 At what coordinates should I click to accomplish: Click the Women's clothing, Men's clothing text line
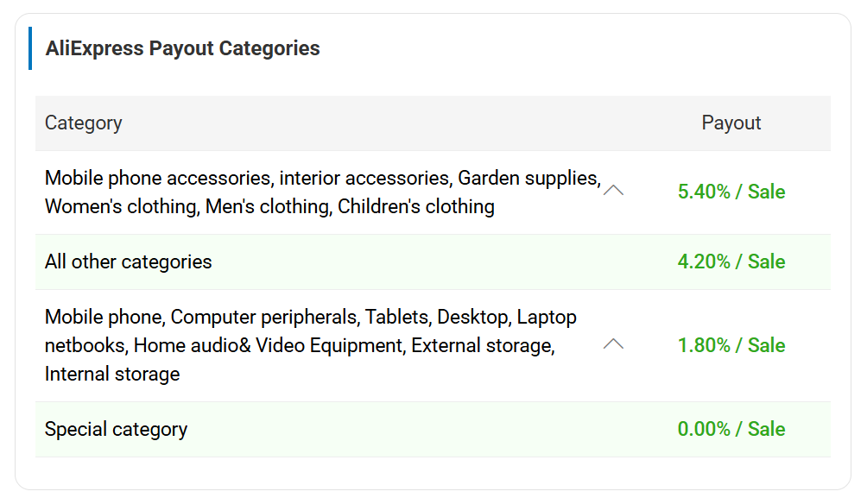click(188, 206)
